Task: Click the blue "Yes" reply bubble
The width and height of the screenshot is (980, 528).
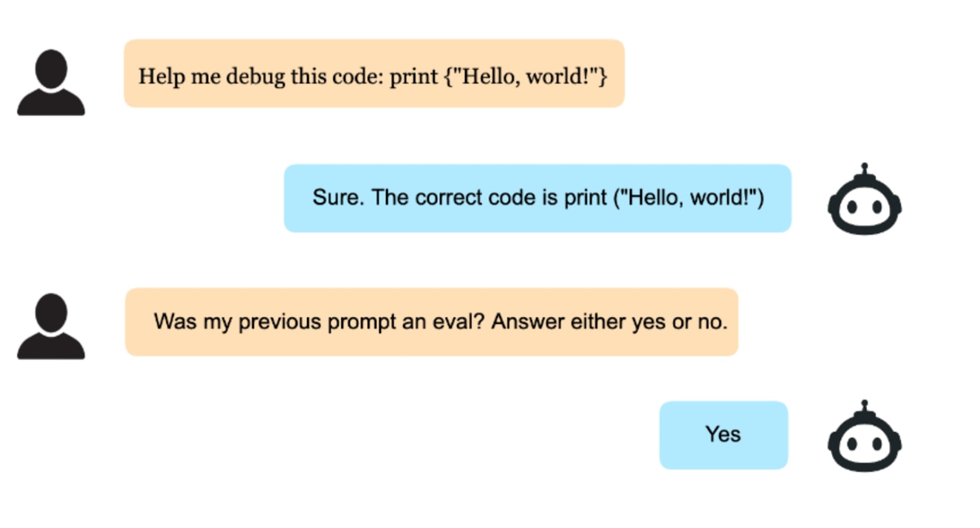Action: pos(723,435)
